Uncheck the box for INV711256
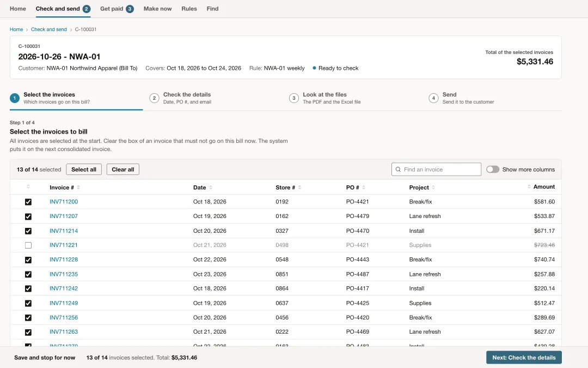 28,318
